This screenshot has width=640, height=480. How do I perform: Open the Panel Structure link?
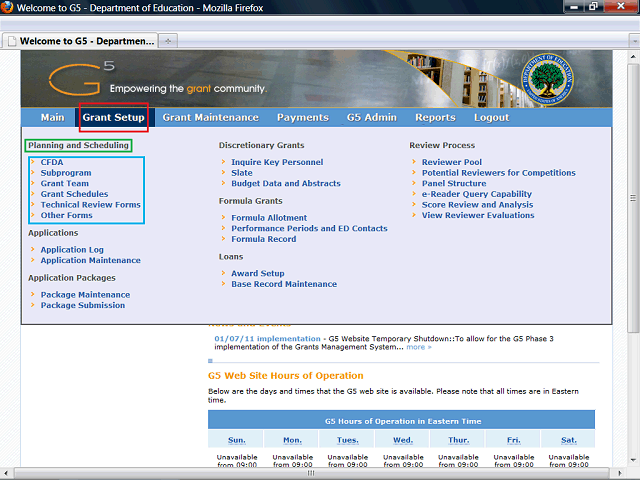454,183
